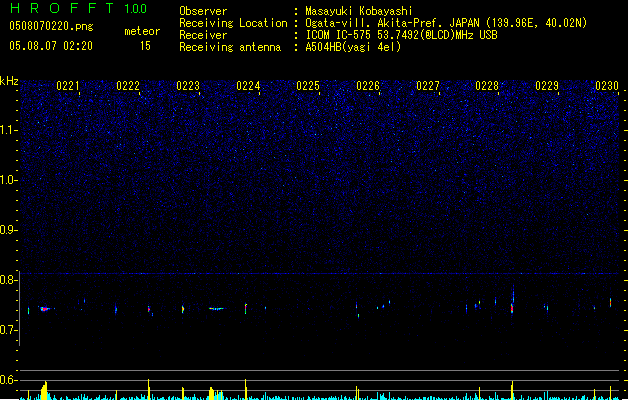The height and width of the screenshot is (400, 629).
Task: Click the Receiving Location label
Action: pyautogui.click(x=233, y=23)
